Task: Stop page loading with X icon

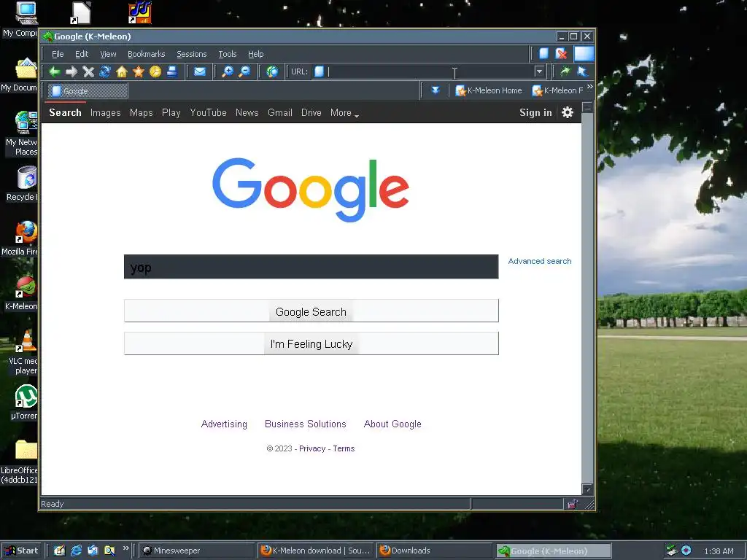Action: (x=88, y=71)
